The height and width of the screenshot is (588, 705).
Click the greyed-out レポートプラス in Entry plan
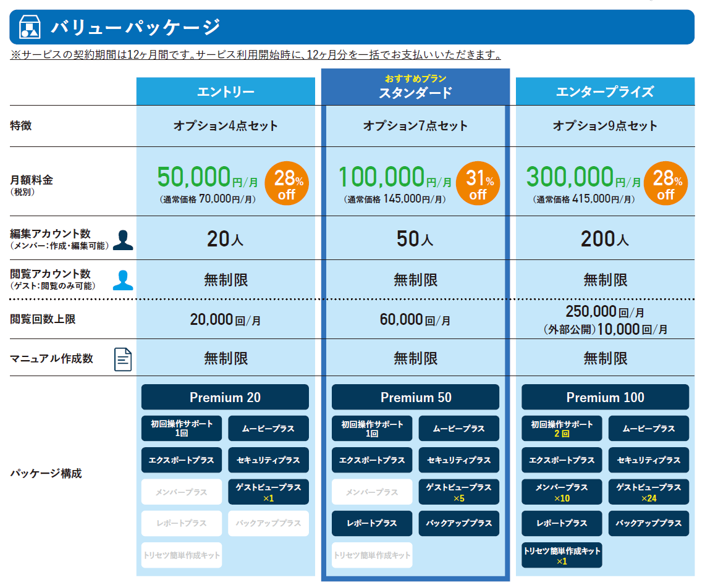coord(181,523)
